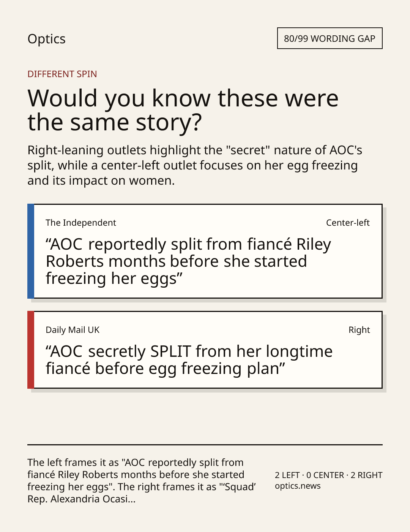Click the summary paragraph about right-leaning outlets
The image size is (410, 532).
tap(195, 165)
